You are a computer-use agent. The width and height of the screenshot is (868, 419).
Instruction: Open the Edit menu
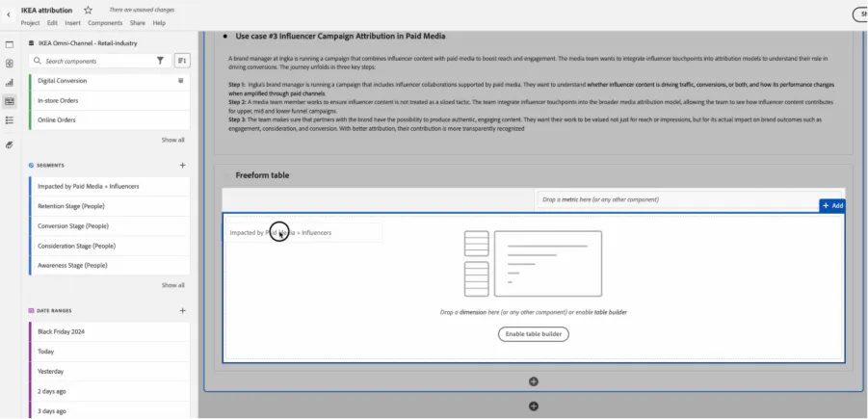(x=52, y=23)
